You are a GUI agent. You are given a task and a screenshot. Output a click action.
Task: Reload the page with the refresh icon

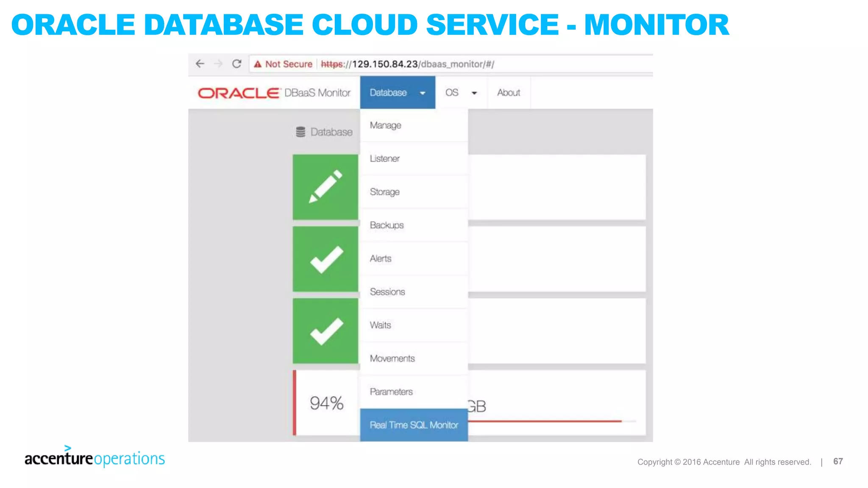[x=237, y=64]
